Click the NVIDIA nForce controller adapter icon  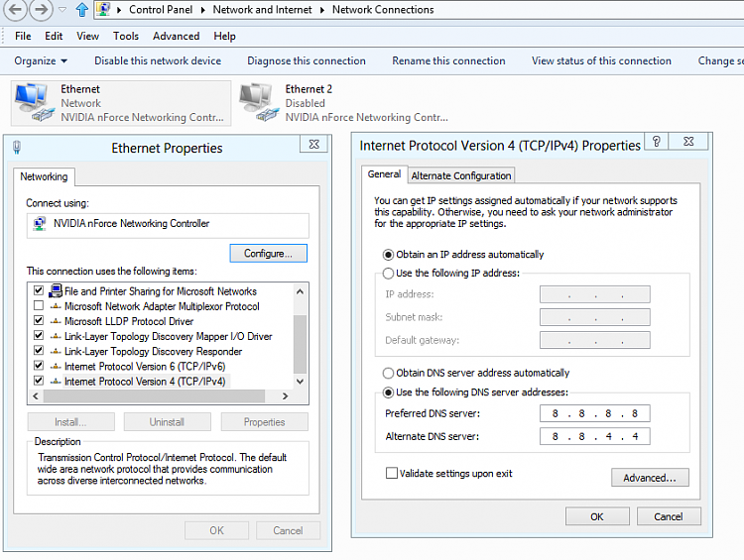[40, 223]
